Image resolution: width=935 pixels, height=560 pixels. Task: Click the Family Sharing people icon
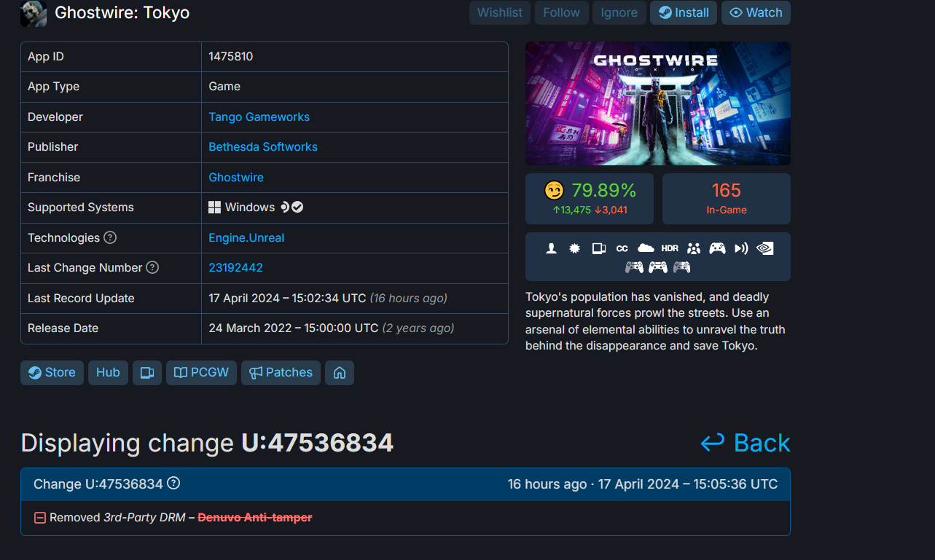pos(693,248)
